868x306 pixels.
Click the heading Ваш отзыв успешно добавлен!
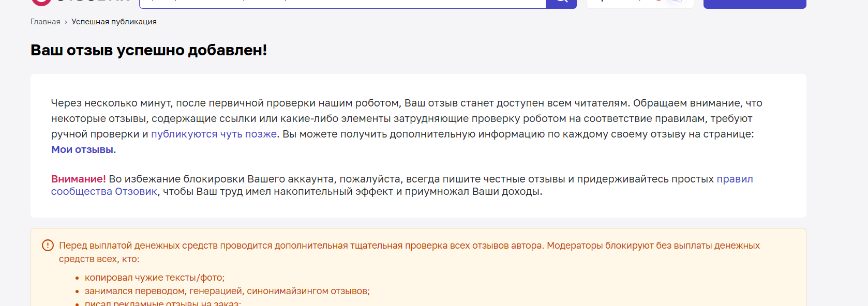[149, 50]
